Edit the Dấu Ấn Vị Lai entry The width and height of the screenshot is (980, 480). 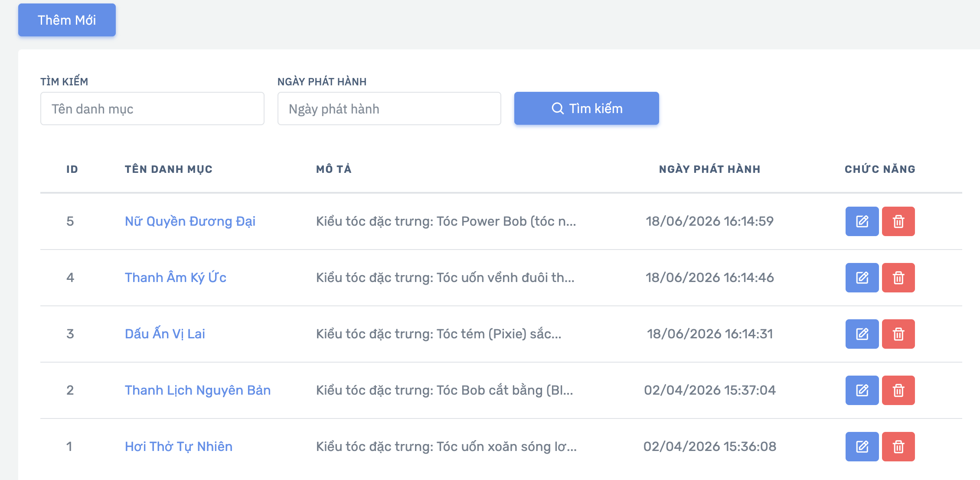[862, 334]
